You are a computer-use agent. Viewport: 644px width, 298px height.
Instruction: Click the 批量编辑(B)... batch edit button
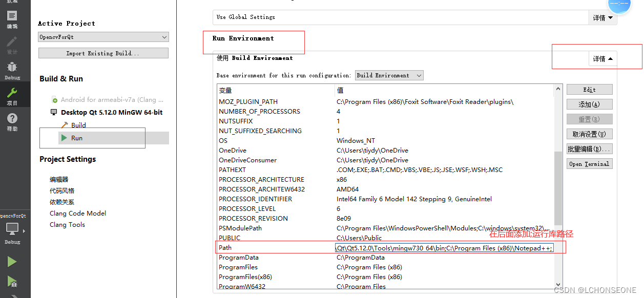point(590,149)
